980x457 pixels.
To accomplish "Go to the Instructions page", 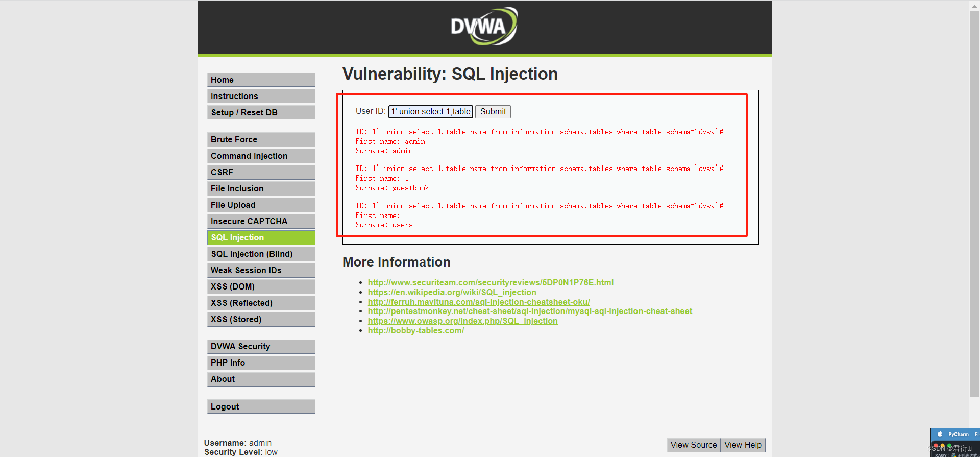I will coord(261,96).
